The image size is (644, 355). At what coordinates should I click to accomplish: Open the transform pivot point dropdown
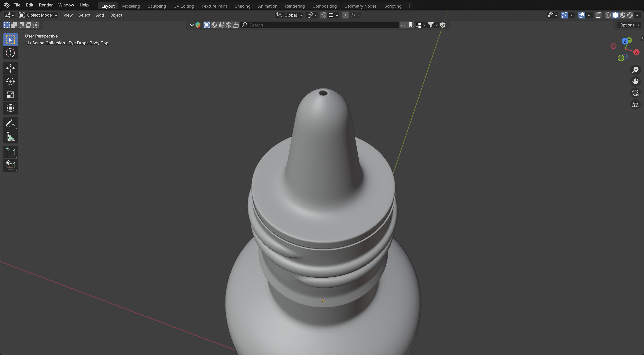click(312, 15)
